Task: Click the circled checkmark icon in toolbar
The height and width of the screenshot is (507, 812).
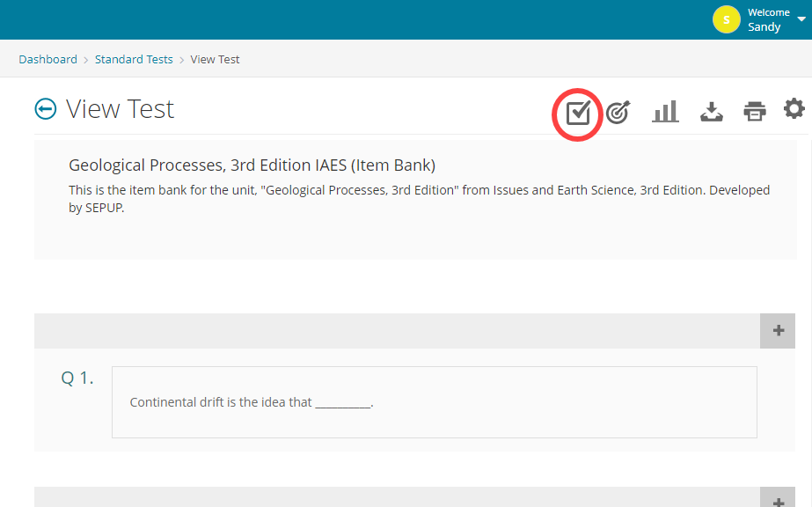Action: [x=577, y=113]
